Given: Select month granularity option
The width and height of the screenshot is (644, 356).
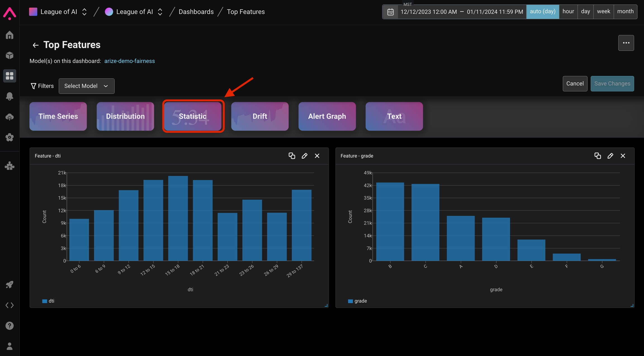Looking at the screenshot, I should pyautogui.click(x=625, y=11).
